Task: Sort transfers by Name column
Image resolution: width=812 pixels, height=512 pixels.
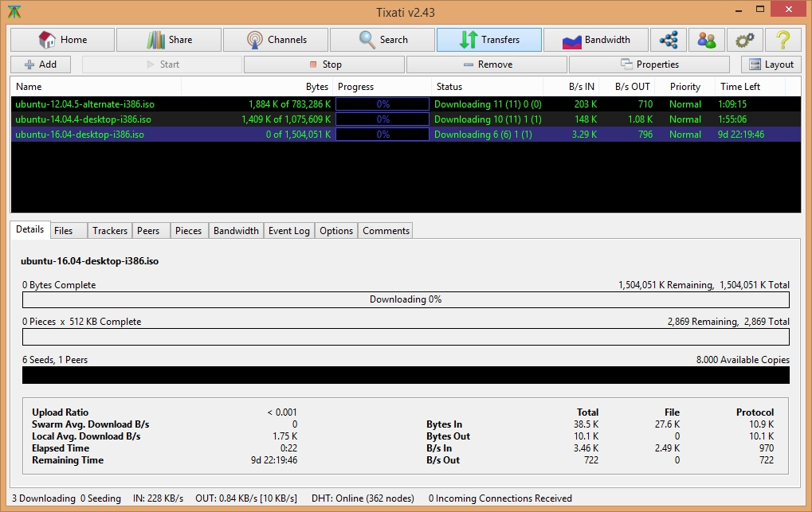Action: point(96,87)
